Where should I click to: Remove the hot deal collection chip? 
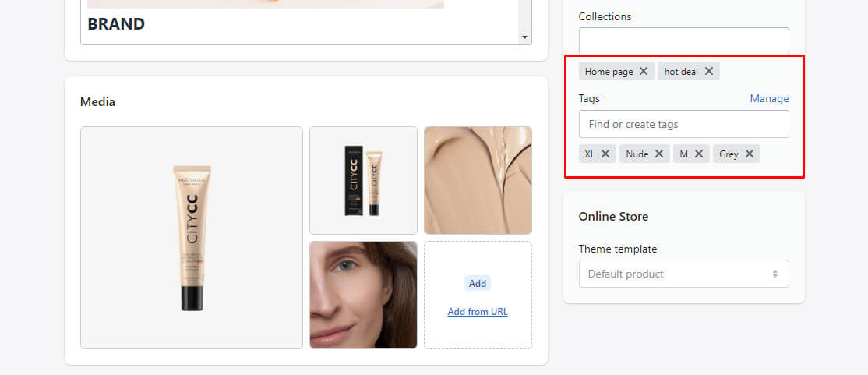(708, 71)
